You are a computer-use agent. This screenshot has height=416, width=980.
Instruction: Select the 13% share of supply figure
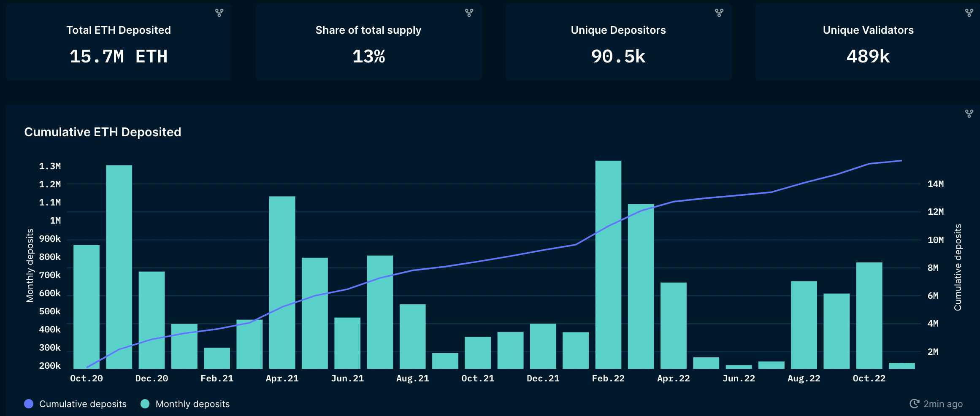(368, 57)
